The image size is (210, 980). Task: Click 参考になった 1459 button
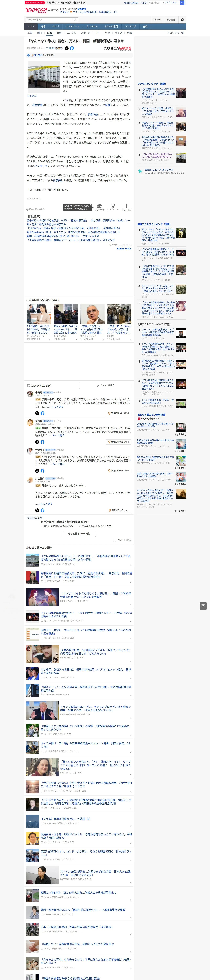click(x=119, y=442)
